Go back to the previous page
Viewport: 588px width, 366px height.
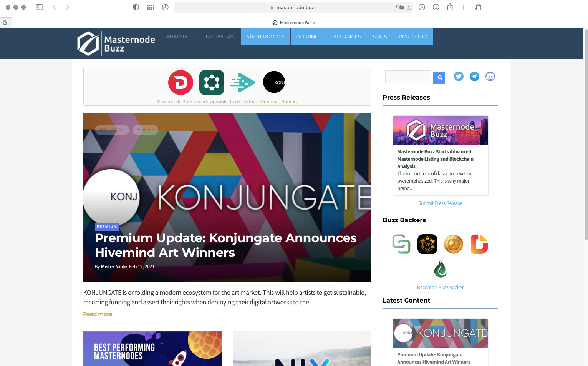pos(55,7)
